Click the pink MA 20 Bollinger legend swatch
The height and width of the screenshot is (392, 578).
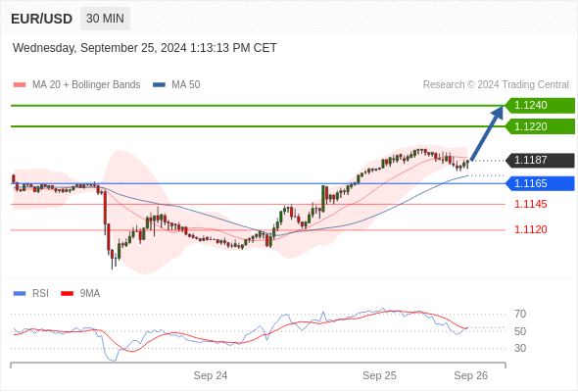click(x=20, y=85)
